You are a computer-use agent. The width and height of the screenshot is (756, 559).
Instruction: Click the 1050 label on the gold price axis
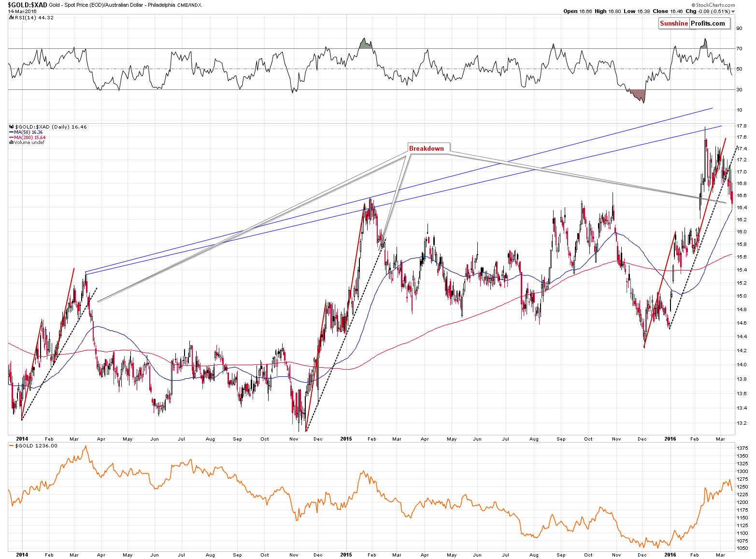click(x=742, y=549)
